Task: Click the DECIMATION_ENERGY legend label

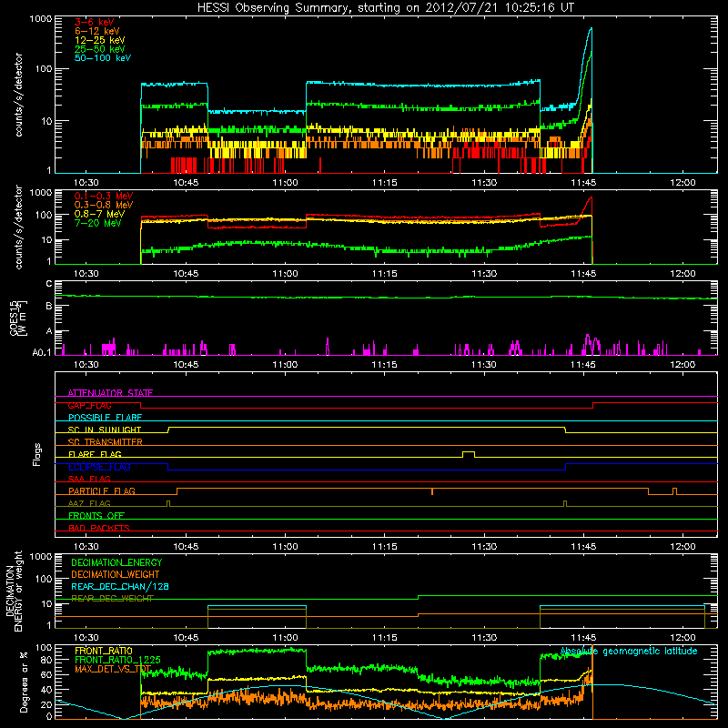Action: click(116, 562)
